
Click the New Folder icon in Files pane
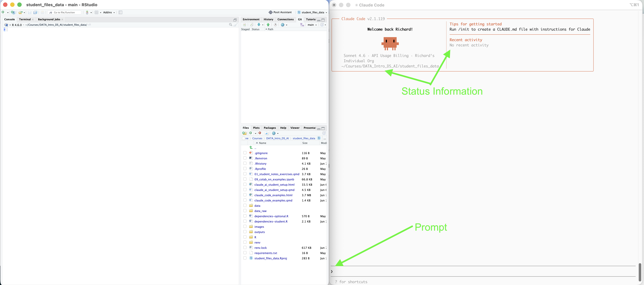(244, 133)
